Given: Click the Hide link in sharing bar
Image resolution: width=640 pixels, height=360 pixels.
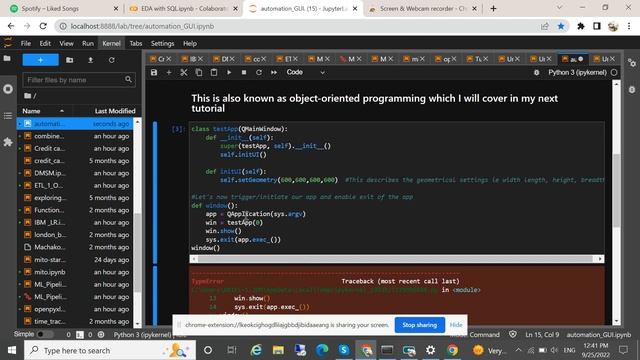Looking at the screenshot, I should 456,325.
